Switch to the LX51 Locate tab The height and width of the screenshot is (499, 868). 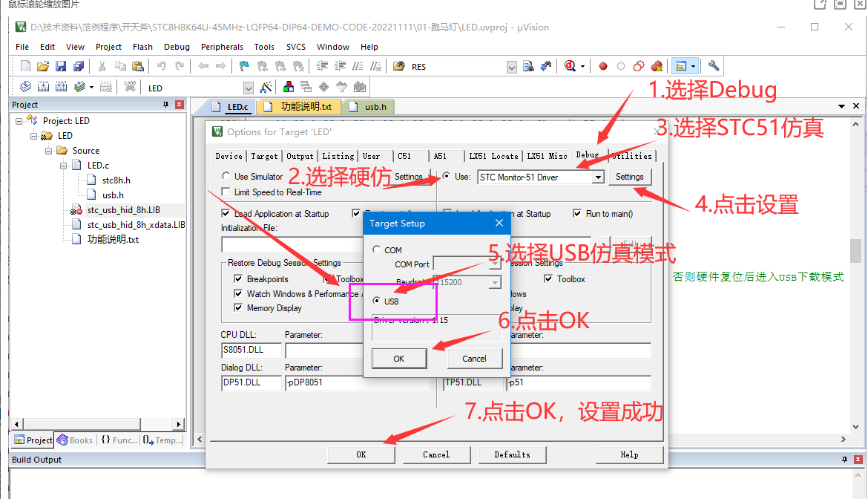pos(494,156)
